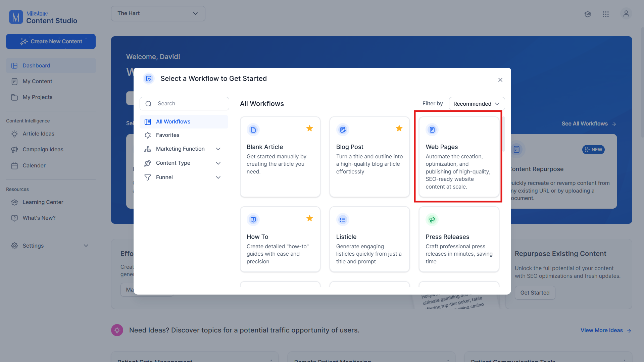Select All Workflows in the dialog
This screenshot has height=362, width=644.
[184, 121]
